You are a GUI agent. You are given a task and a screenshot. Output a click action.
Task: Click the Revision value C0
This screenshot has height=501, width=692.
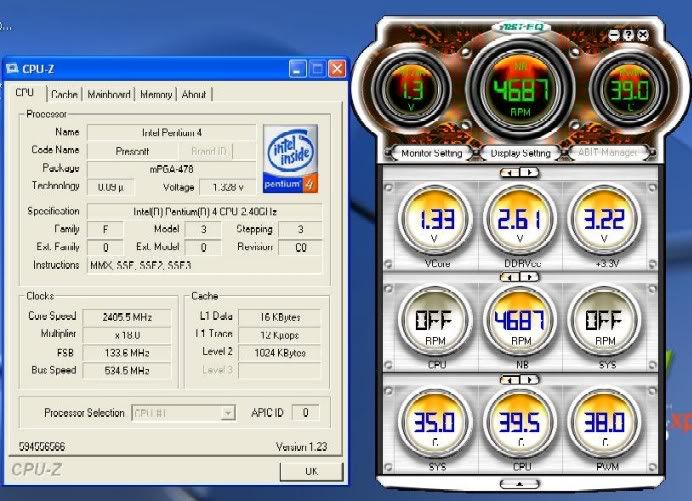pyautogui.click(x=301, y=247)
